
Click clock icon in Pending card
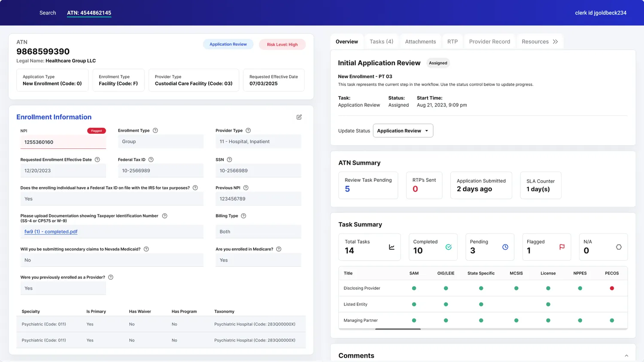(x=505, y=247)
